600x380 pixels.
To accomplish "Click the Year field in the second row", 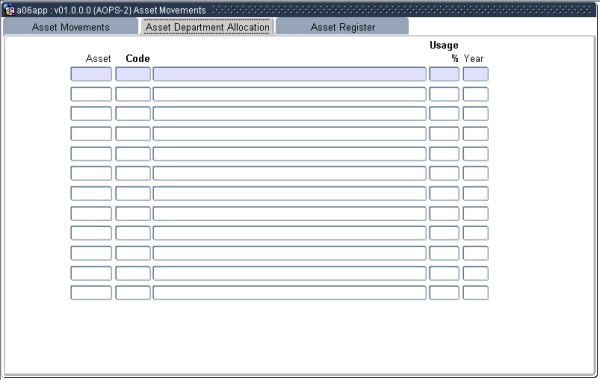I will click(475, 94).
